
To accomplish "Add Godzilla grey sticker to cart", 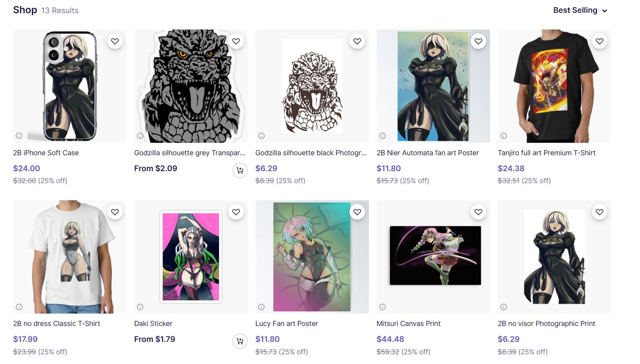I will click(240, 170).
